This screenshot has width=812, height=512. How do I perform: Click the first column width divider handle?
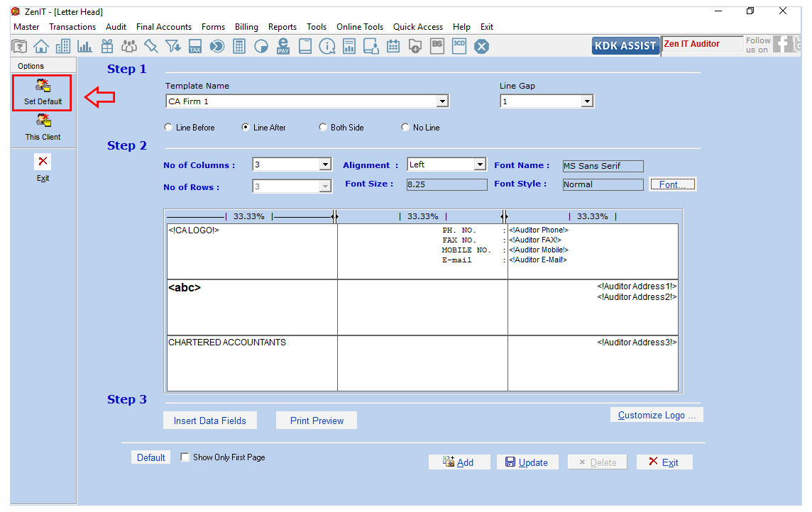click(335, 216)
